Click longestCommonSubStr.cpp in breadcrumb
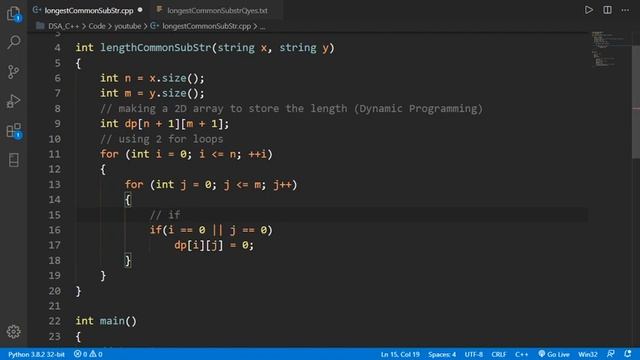 tap(206, 26)
